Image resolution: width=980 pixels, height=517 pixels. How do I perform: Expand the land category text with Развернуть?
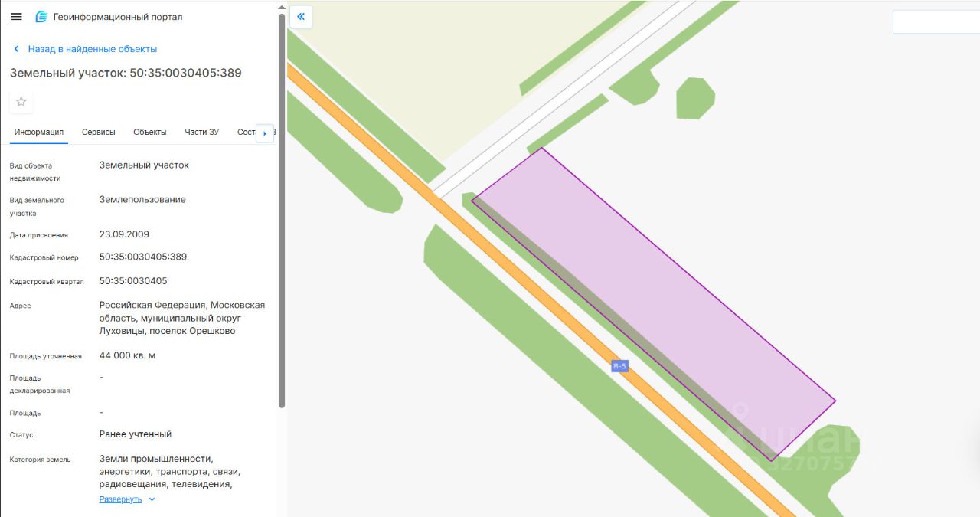[120, 499]
